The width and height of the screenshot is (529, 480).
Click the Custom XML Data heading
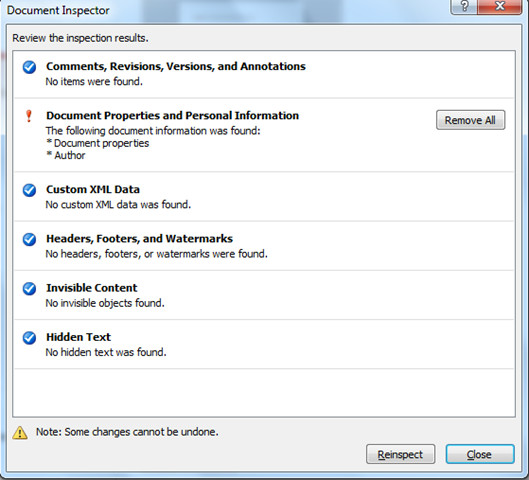tap(93, 189)
